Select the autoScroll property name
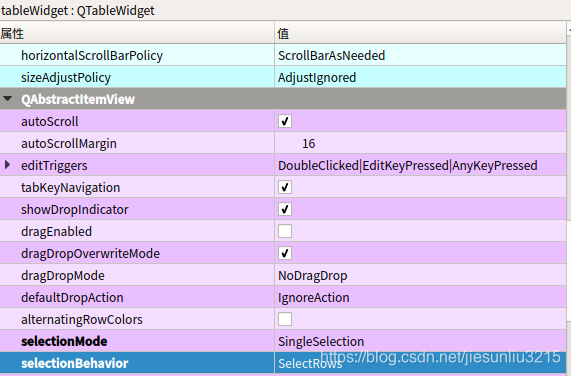This screenshot has width=571, height=376. [50, 121]
